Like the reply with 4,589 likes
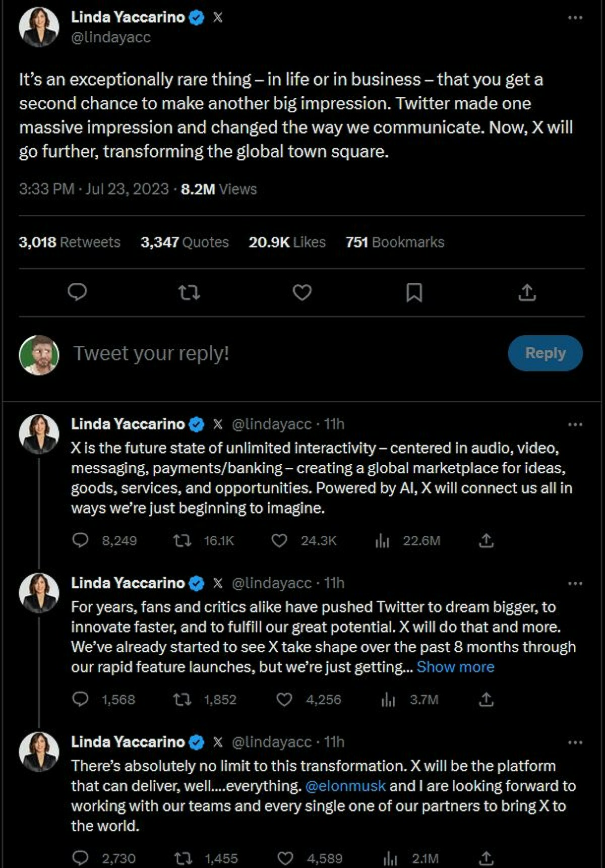 [x=285, y=858]
